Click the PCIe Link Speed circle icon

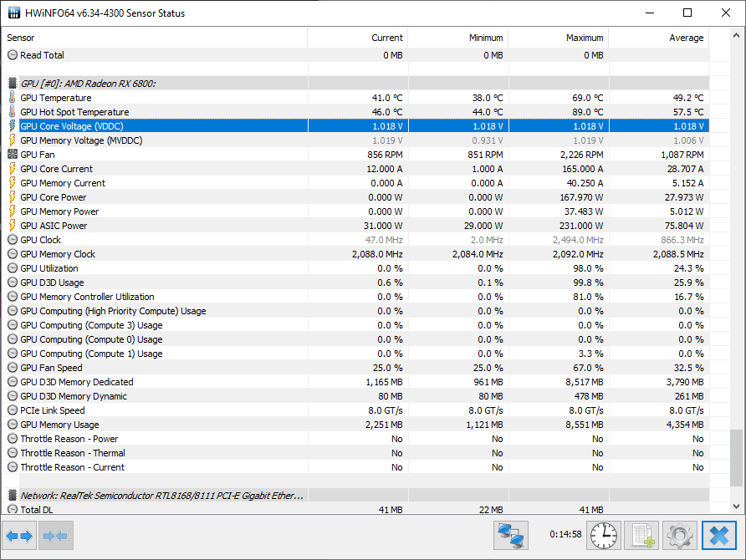(x=13, y=410)
